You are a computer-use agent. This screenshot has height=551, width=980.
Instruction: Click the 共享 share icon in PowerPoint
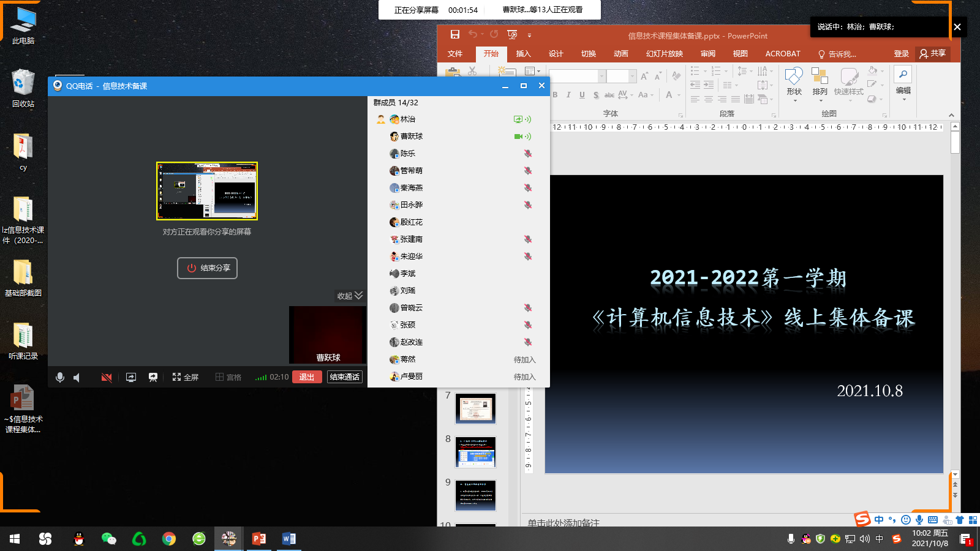click(x=932, y=54)
